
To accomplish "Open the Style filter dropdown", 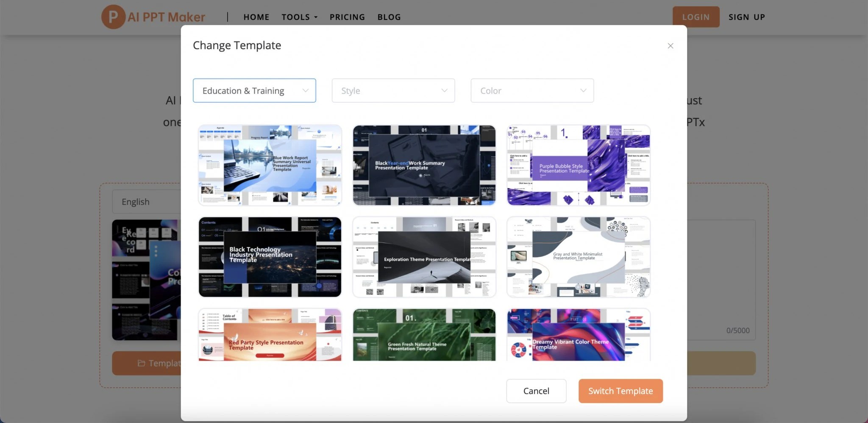I will 392,90.
